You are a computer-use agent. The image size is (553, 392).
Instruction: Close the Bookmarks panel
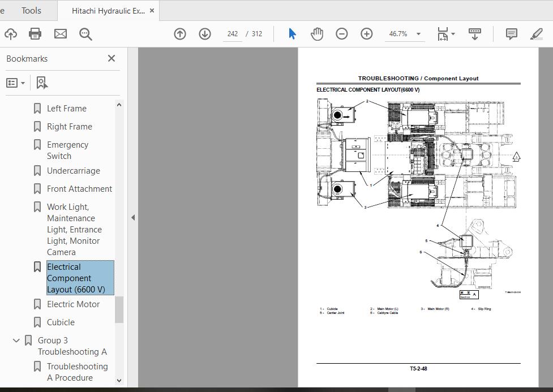(112, 58)
